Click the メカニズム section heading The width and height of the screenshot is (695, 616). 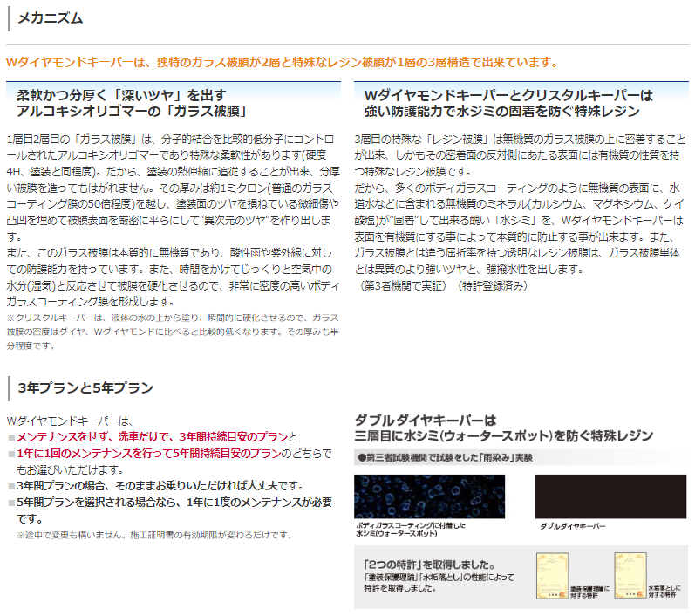point(51,17)
